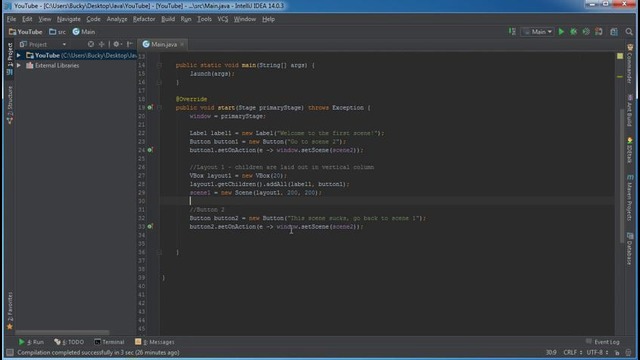This screenshot has width=640, height=360.
Task: Open the Window menu
Action: tap(244, 19)
